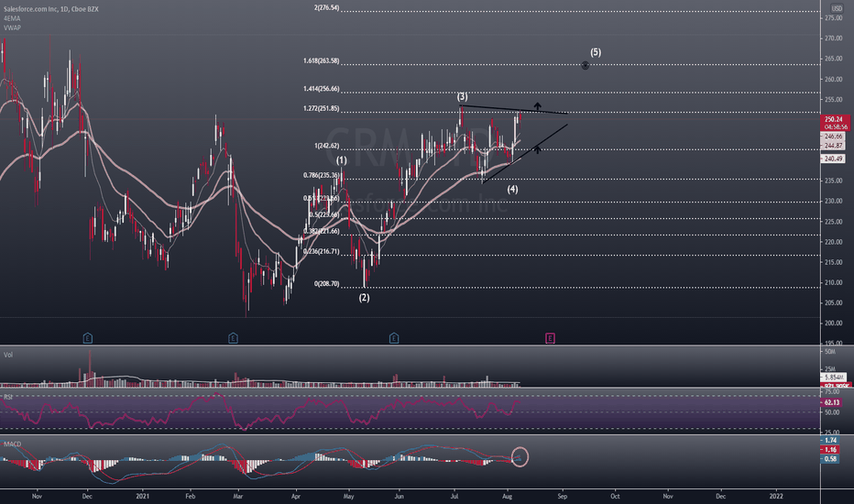Select the upper triangle trendline from wave (3)
854x504 pixels.
click(x=513, y=109)
